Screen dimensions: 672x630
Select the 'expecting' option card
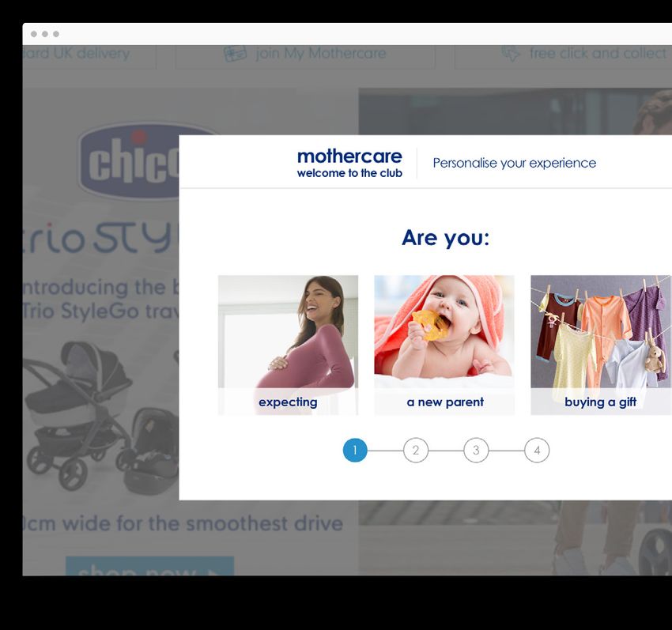tap(288, 345)
